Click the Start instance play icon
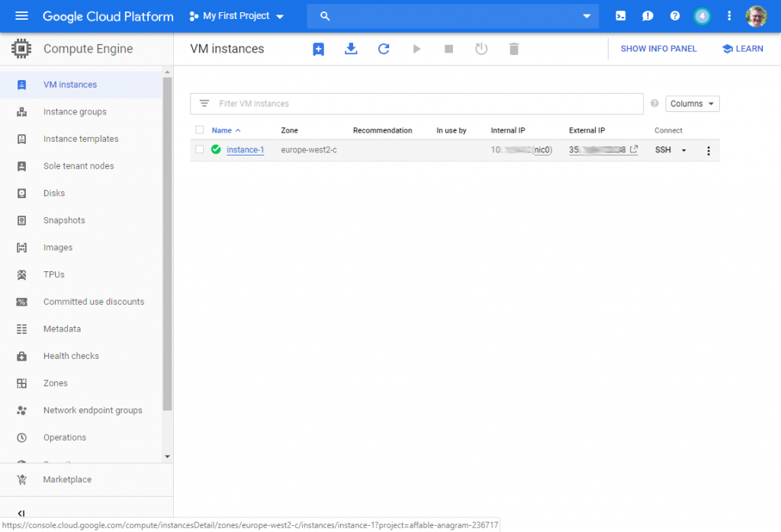Image resolution: width=781 pixels, height=532 pixels. click(416, 49)
